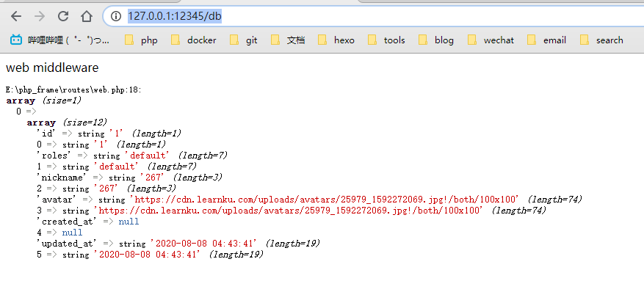The height and width of the screenshot is (303, 644).
Task: Open the hexo bookmarks folder
Action: [x=336, y=40]
